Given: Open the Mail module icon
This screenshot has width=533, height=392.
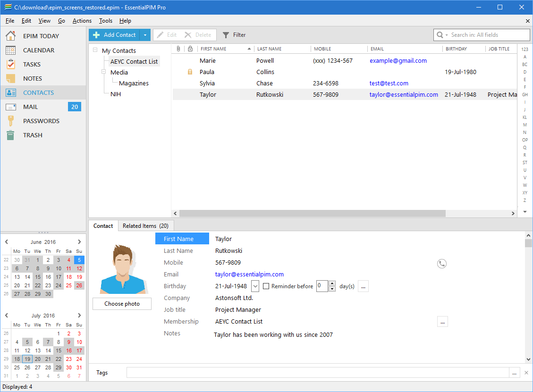Looking at the screenshot, I should click(11, 107).
